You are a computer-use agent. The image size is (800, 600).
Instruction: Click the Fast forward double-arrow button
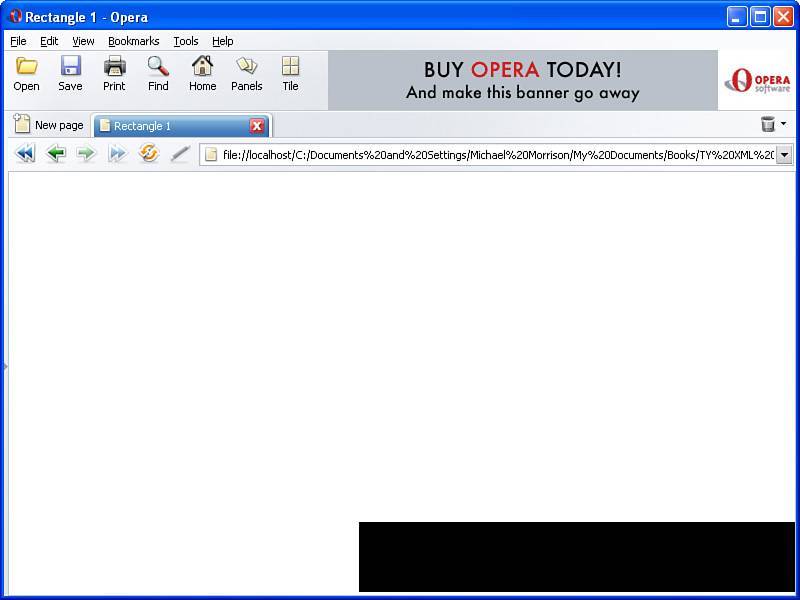click(117, 153)
